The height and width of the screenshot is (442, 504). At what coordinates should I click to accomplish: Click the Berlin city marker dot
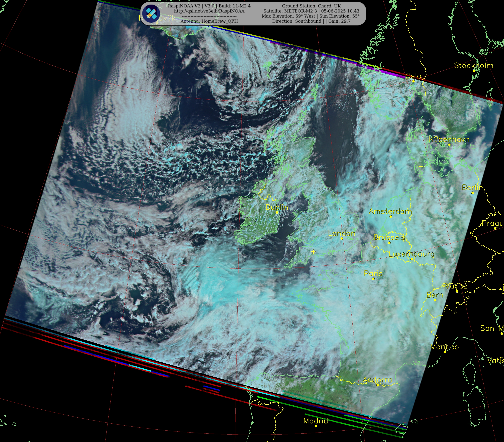[x=473, y=193]
